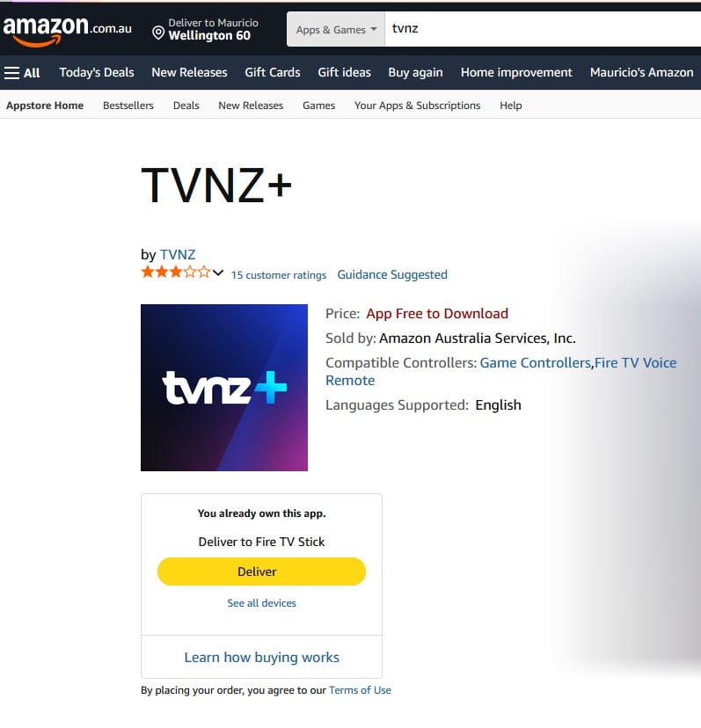Open Today's Deals in navigation bar
This screenshot has height=728, width=701.
click(x=97, y=72)
